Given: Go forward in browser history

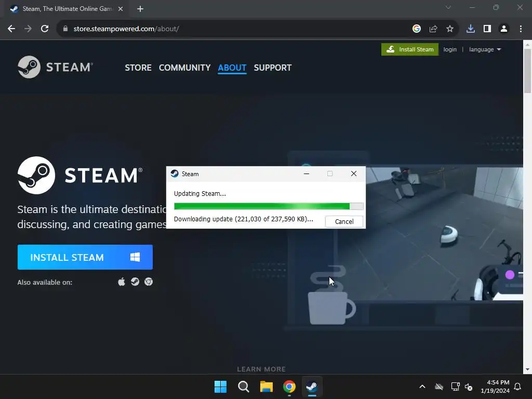Looking at the screenshot, I should click(x=28, y=29).
